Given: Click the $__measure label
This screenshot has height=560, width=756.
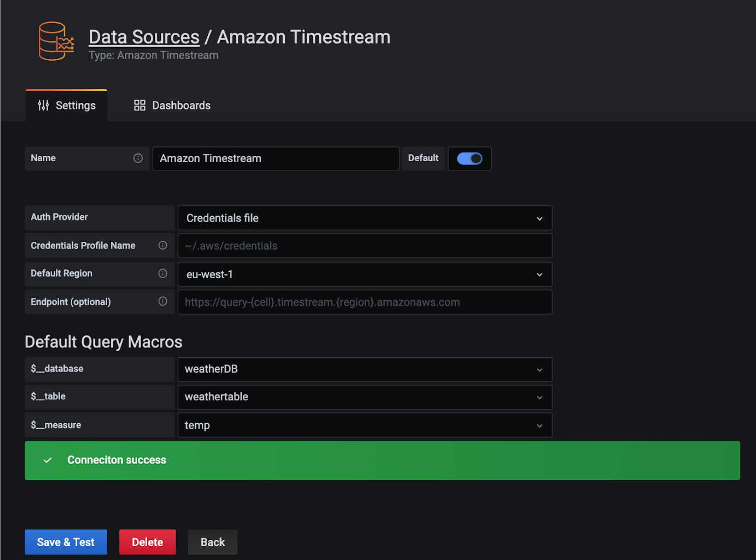Looking at the screenshot, I should click(56, 425).
